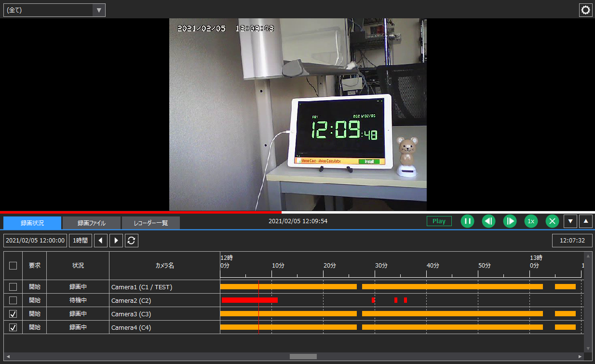The width and height of the screenshot is (595, 364).
Task: Click the horizontal scrollbar below the timeline
Action: point(303,356)
